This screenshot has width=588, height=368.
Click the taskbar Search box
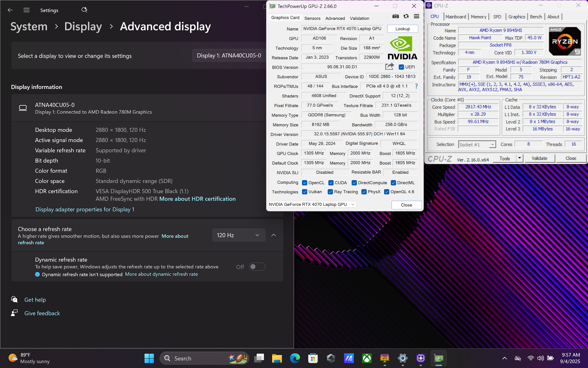204,358
